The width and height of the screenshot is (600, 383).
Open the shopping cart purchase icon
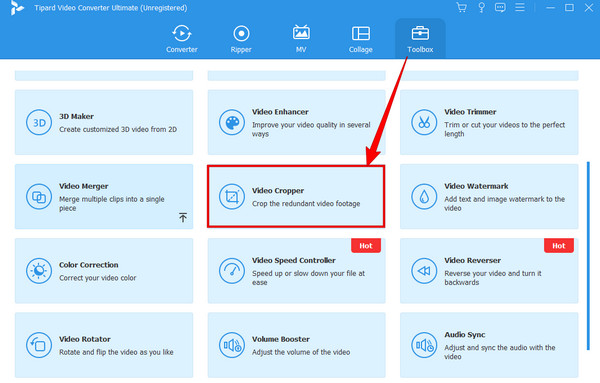click(x=462, y=7)
